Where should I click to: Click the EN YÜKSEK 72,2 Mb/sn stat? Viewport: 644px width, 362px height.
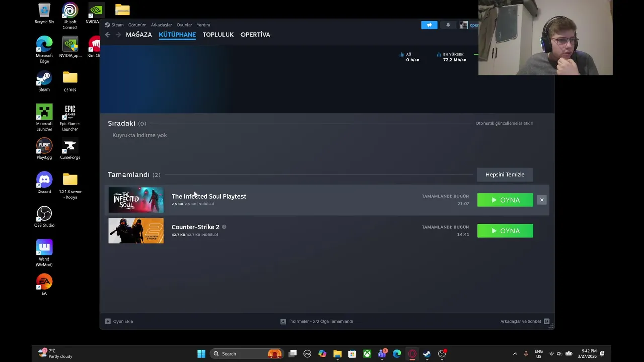point(451,57)
